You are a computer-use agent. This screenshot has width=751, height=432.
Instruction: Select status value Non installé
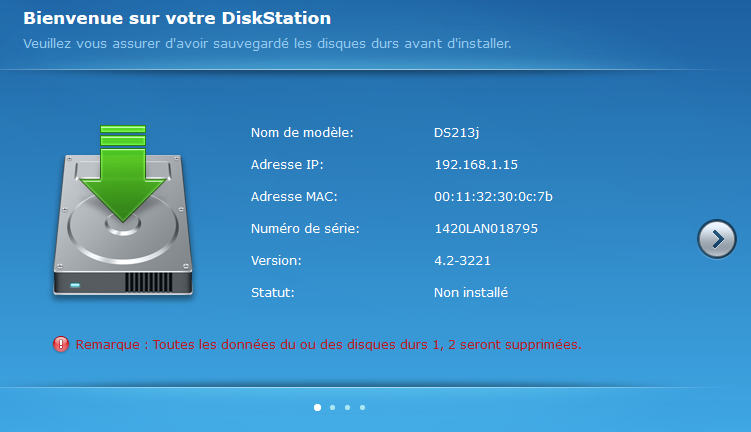coord(471,293)
